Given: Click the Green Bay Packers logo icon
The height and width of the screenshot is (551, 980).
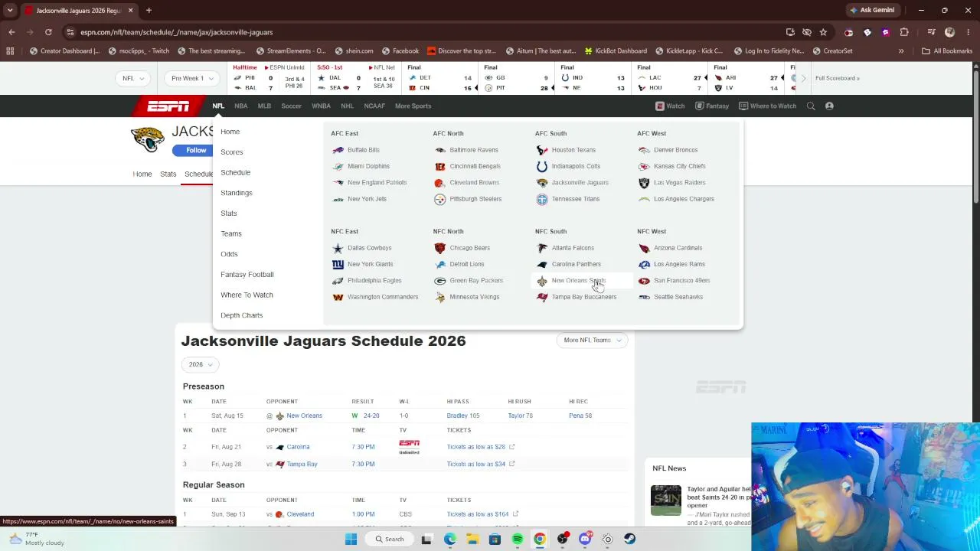Looking at the screenshot, I should 439,281.
